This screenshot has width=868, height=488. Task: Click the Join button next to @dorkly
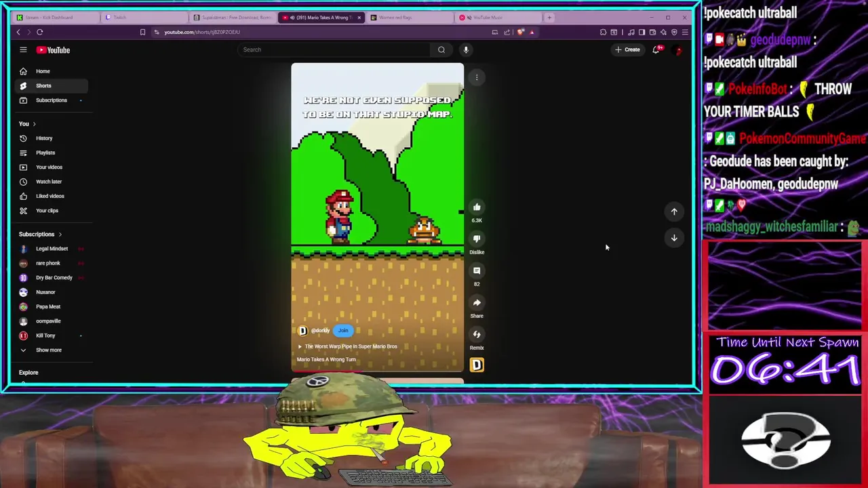point(343,331)
